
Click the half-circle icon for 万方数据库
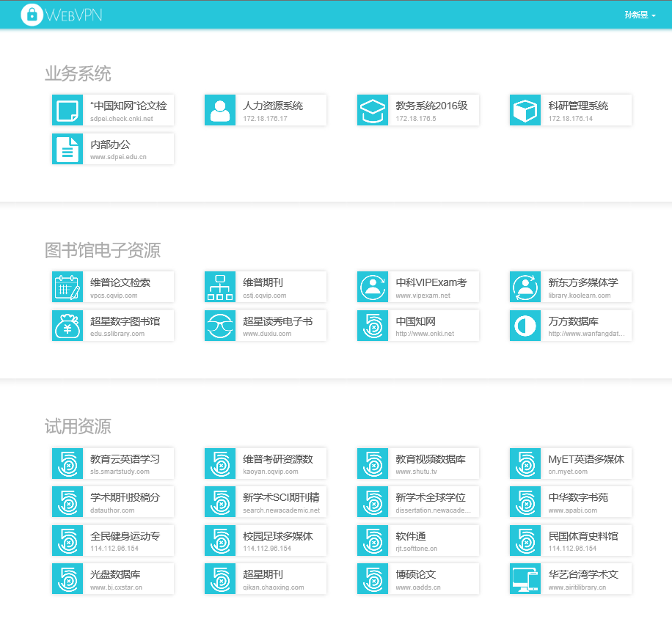525,326
